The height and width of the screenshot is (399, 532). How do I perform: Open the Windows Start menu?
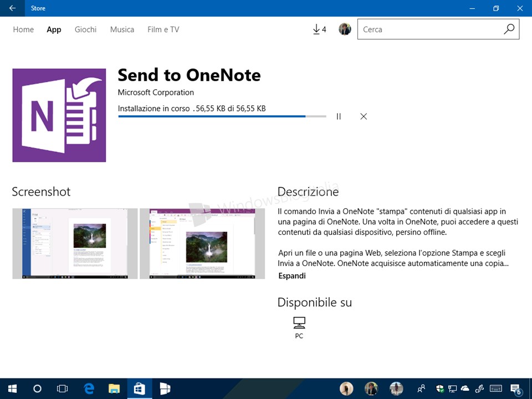coord(12,389)
